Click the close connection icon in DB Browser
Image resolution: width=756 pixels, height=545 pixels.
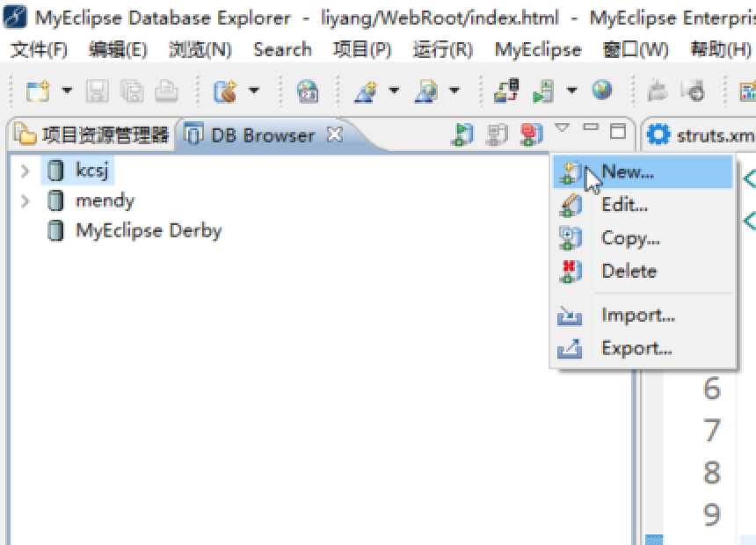click(x=497, y=134)
